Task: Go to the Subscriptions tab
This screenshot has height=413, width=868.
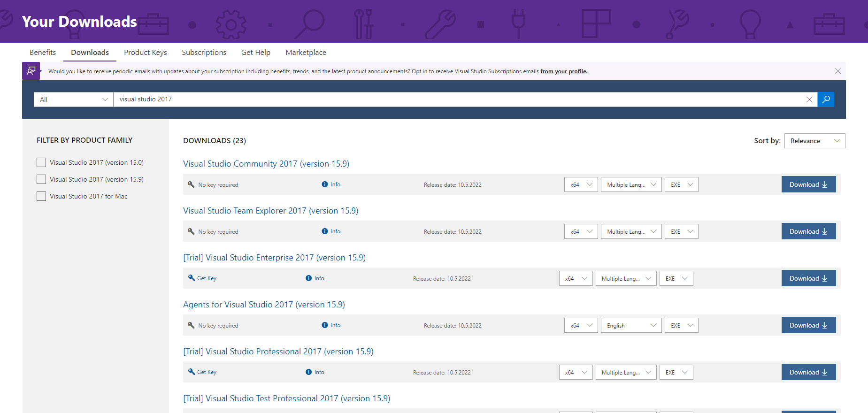Action: [x=204, y=53]
